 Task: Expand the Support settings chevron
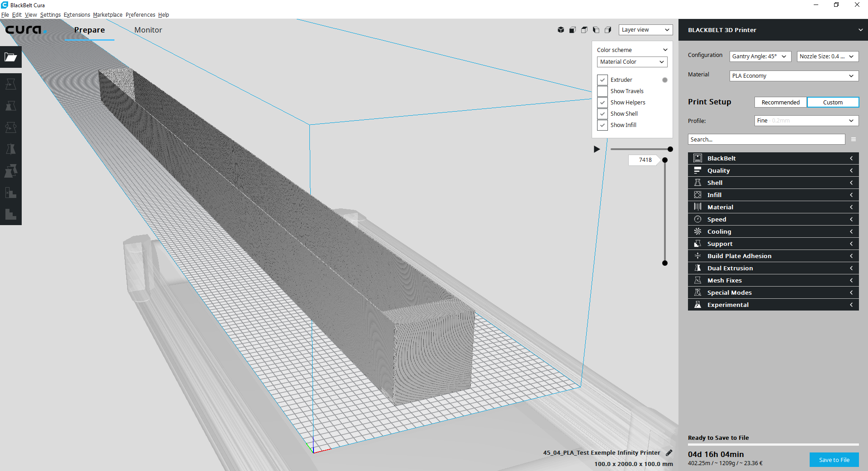coord(851,244)
